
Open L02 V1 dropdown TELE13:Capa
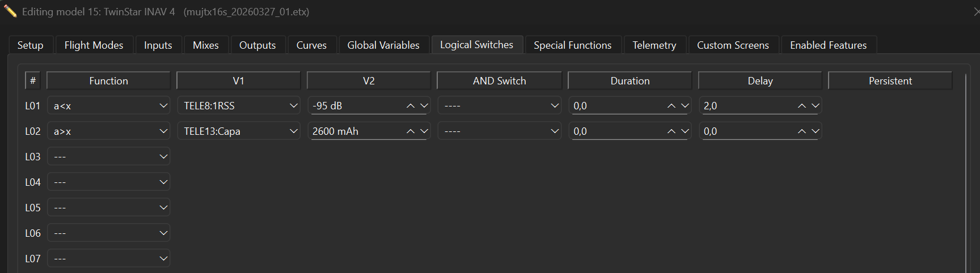tap(239, 131)
